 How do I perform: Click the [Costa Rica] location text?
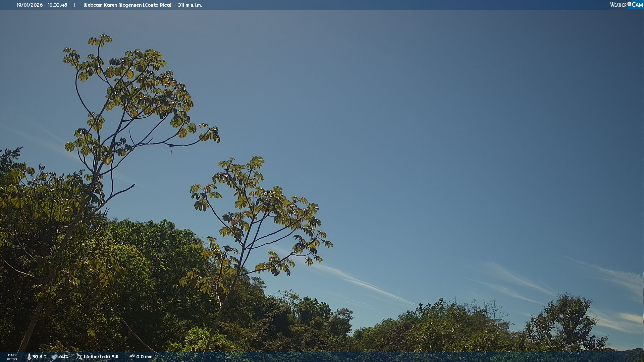click(x=157, y=5)
